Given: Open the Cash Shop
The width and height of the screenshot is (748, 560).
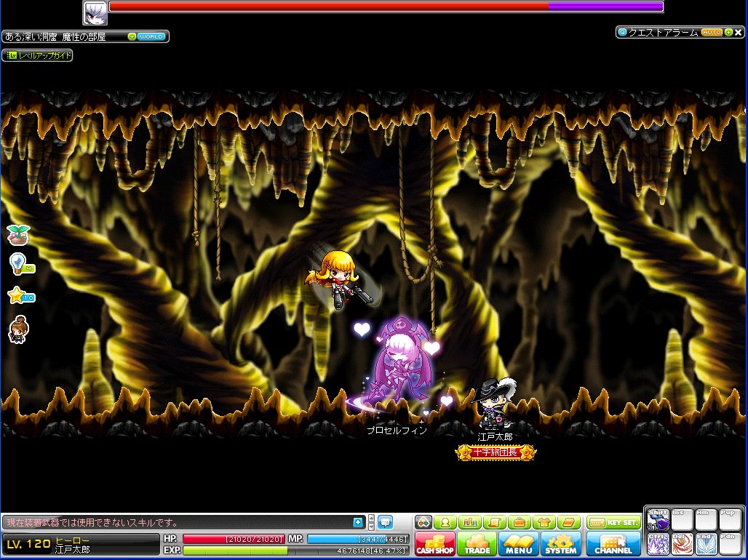Looking at the screenshot, I should pos(434,544).
